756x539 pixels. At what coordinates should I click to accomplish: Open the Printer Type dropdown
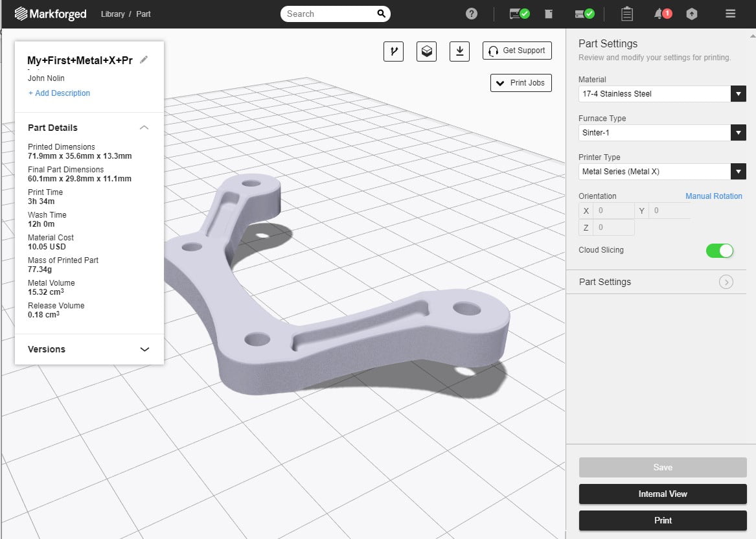pyautogui.click(x=662, y=172)
